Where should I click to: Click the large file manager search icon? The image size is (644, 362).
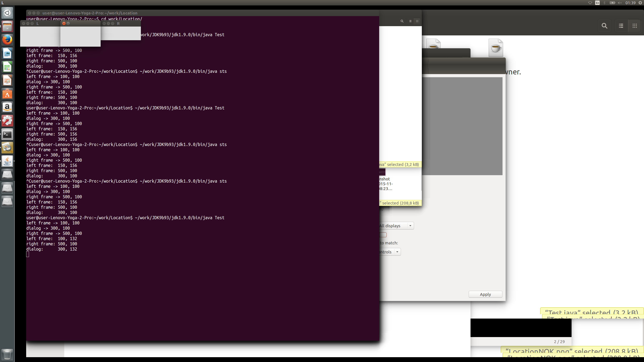click(604, 26)
